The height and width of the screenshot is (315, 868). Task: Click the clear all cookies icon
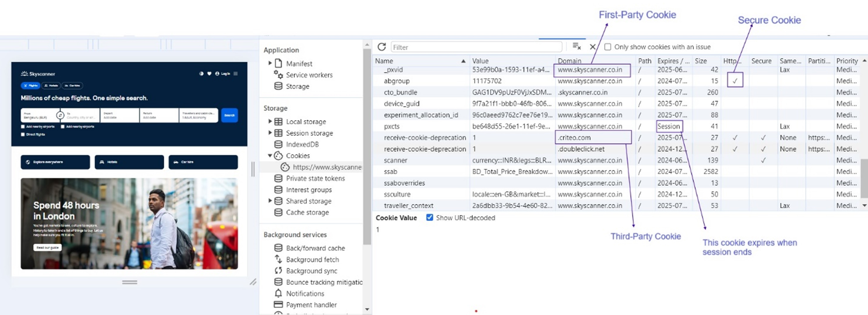577,47
